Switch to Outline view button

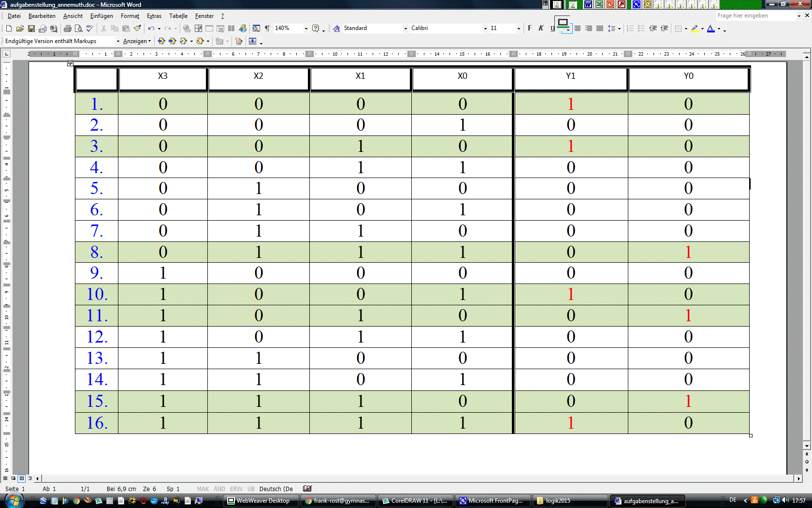pos(30,478)
